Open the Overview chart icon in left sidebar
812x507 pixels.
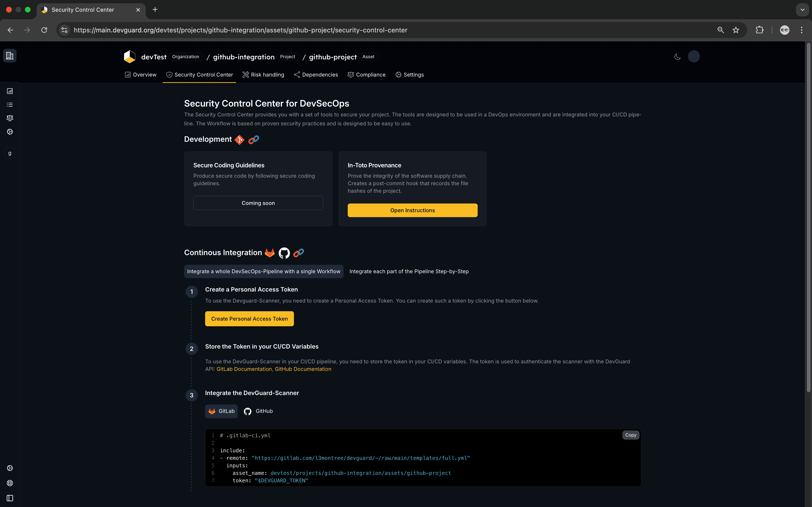click(x=9, y=91)
